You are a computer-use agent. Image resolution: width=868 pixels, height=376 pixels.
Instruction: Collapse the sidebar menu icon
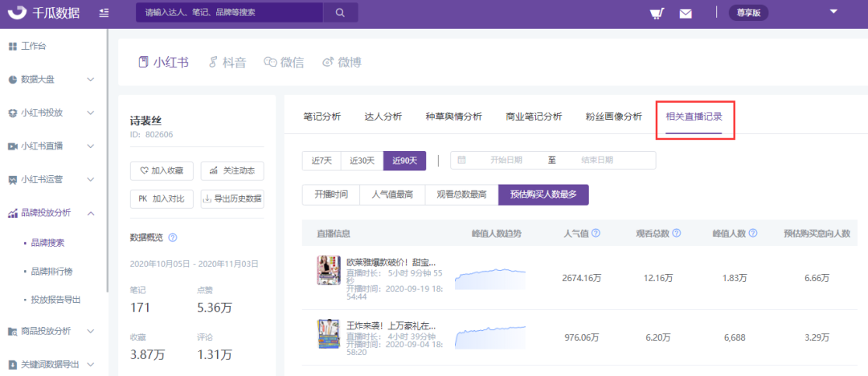104,13
